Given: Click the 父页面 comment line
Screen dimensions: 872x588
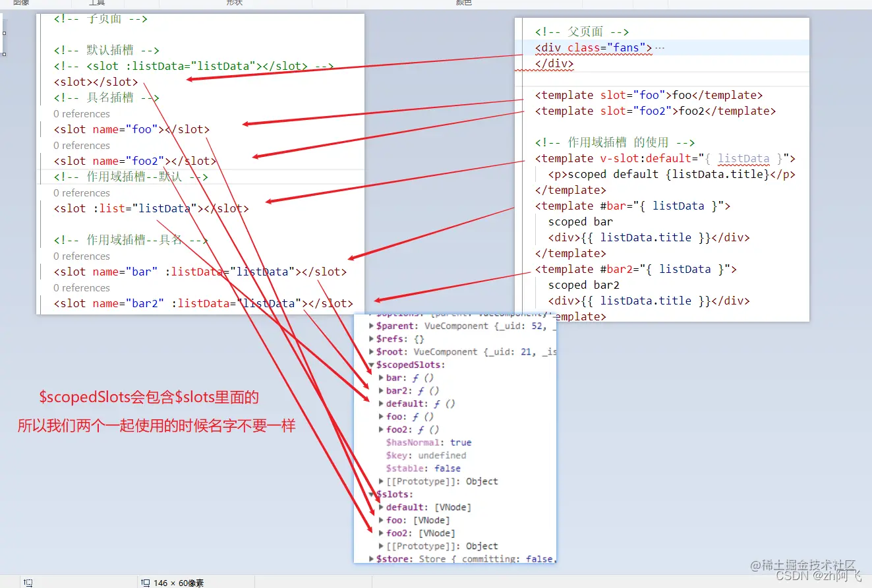Looking at the screenshot, I should 582,32.
